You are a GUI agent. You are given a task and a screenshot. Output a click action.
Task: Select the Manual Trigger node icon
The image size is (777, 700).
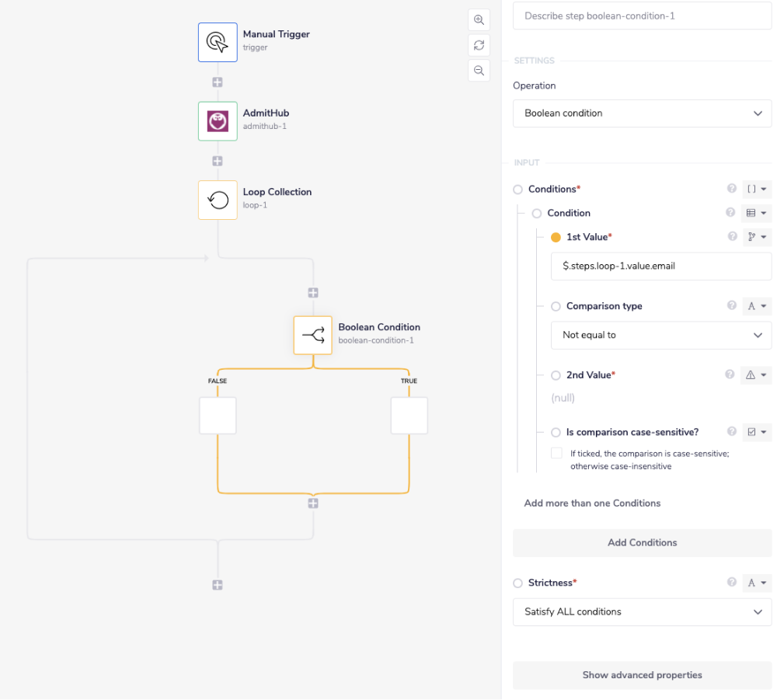pos(217,43)
